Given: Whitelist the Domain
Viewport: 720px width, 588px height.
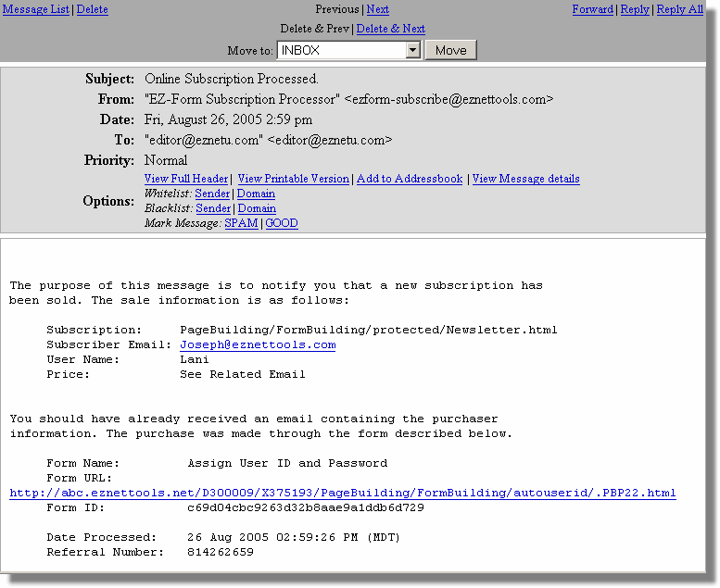Looking at the screenshot, I should [256, 194].
